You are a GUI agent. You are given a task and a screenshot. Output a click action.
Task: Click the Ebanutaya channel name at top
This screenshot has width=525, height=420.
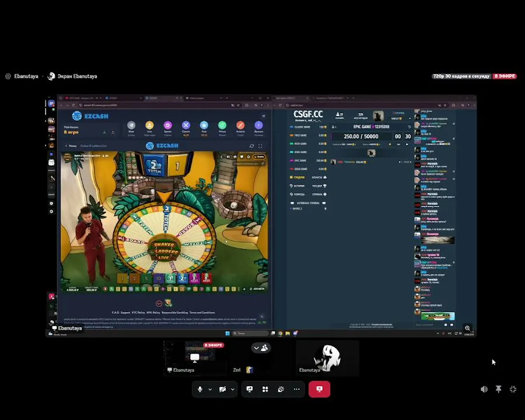click(26, 76)
